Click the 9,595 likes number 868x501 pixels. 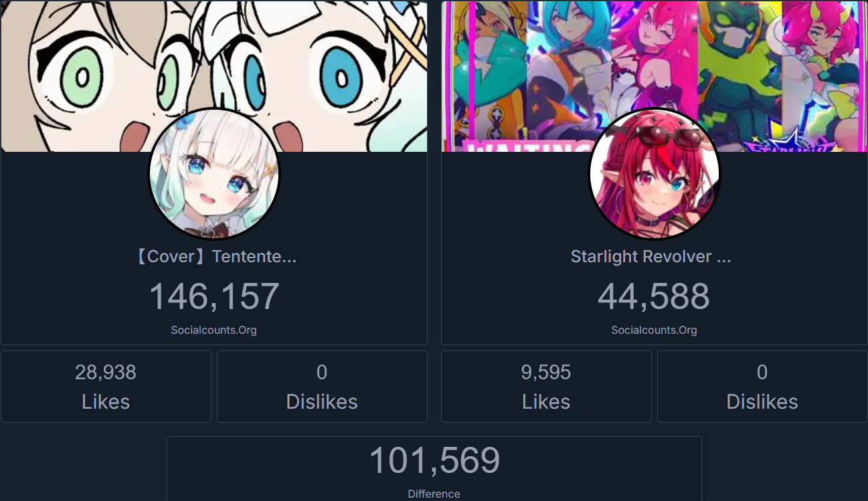coord(546,373)
